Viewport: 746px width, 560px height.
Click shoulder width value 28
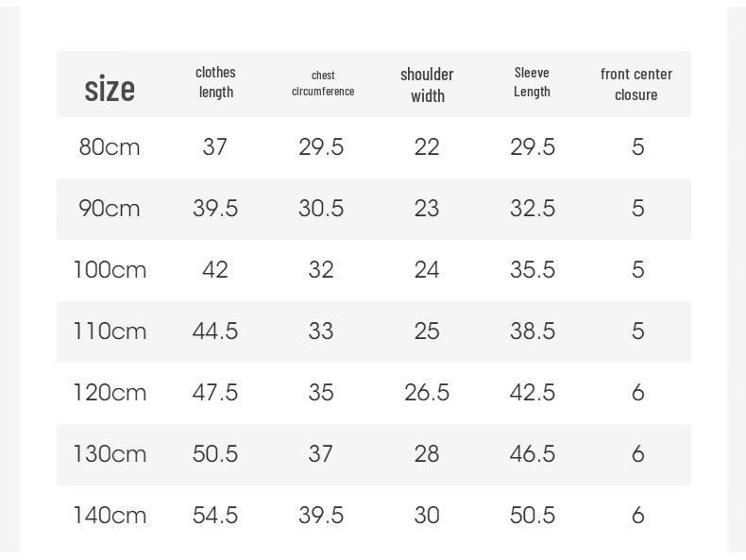click(x=427, y=454)
